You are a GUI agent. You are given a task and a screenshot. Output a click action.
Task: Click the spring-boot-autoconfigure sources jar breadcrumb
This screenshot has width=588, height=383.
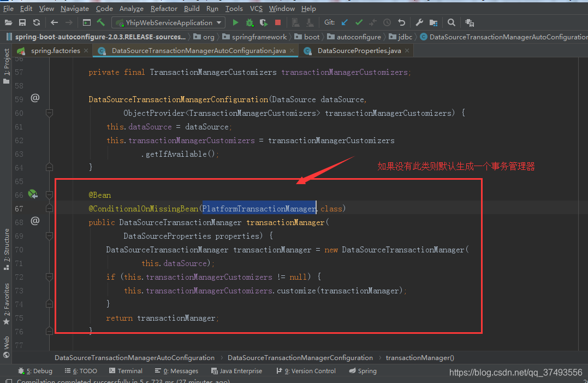[96, 37]
